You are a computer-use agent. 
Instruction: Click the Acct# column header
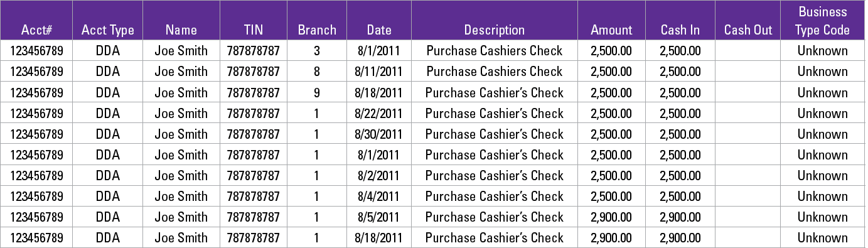tap(36, 30)
